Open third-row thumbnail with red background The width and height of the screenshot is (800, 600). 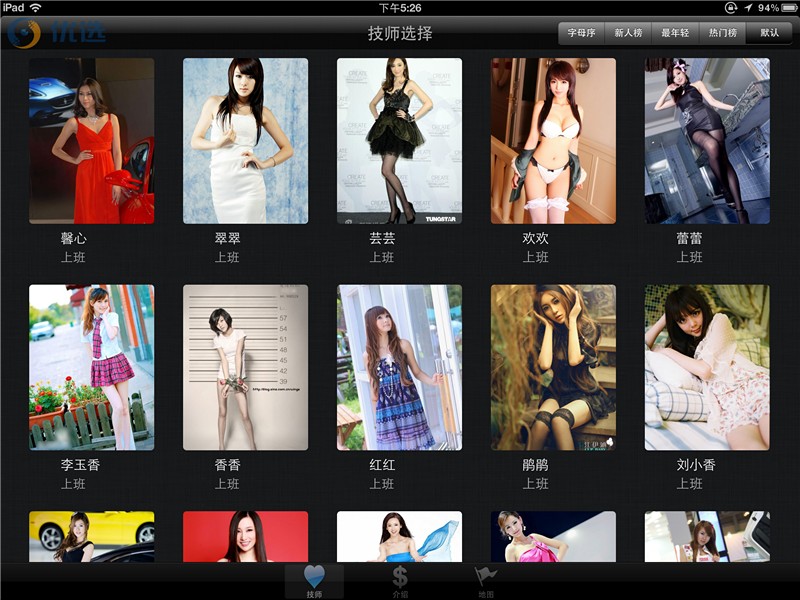[245, 537]
